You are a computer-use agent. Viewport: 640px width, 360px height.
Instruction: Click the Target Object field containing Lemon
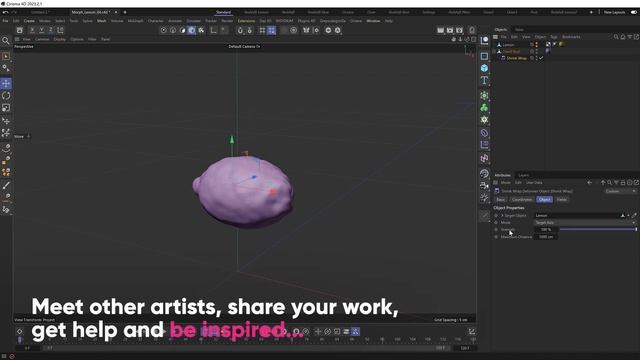(576, 215)
